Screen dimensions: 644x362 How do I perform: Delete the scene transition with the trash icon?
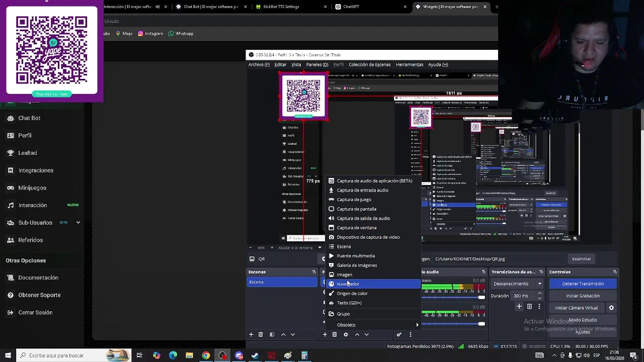click(529, 307)
